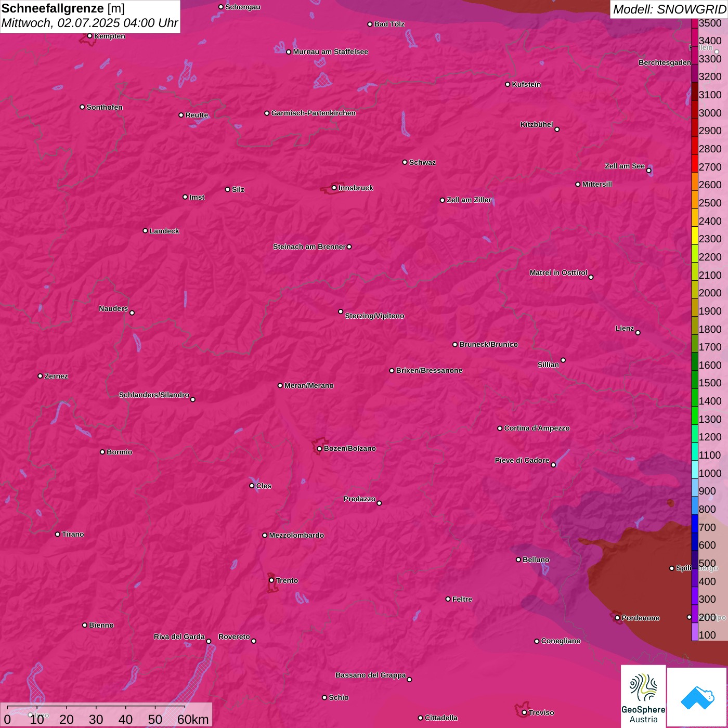Click the red 2700 legend color band

[x=695, y=163]
